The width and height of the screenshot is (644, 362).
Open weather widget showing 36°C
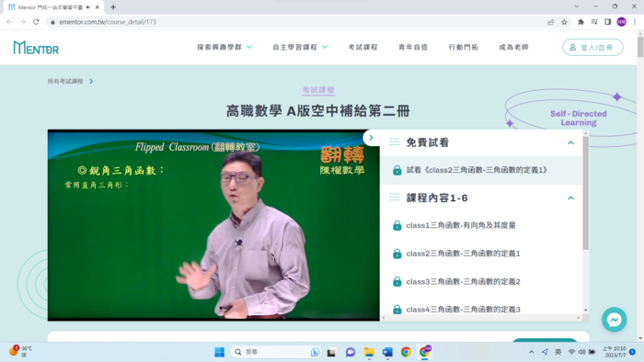[20, 352]
